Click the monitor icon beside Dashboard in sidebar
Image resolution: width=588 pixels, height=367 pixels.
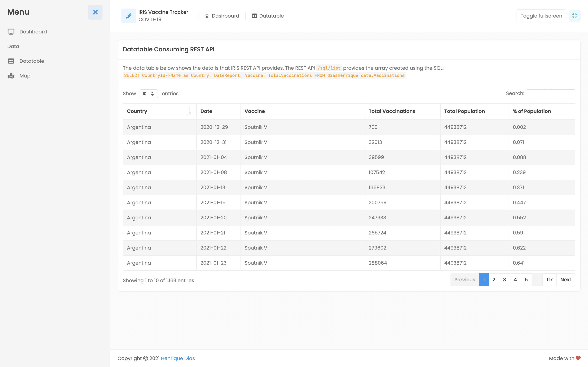(x=11, y=32)
